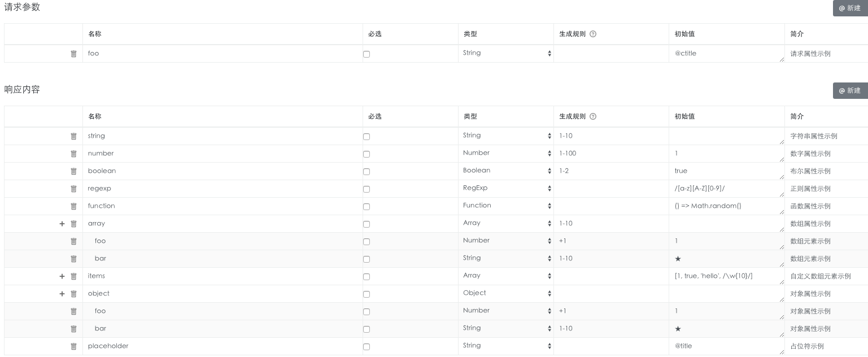Mark array property as required
This screenshot has height=357, width=868.
367,224
